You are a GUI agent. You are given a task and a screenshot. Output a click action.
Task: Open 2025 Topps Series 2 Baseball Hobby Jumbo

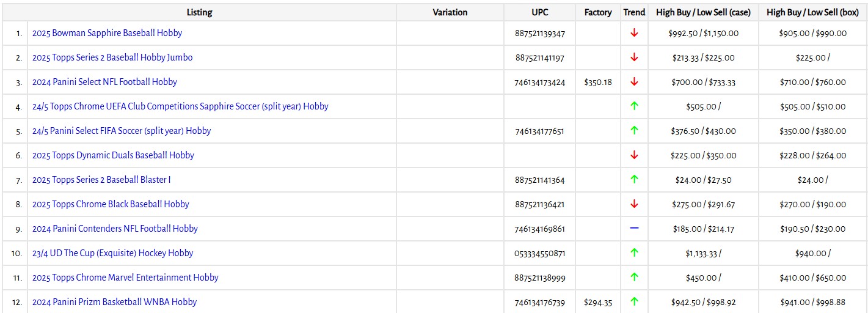(x=112, y=57)
